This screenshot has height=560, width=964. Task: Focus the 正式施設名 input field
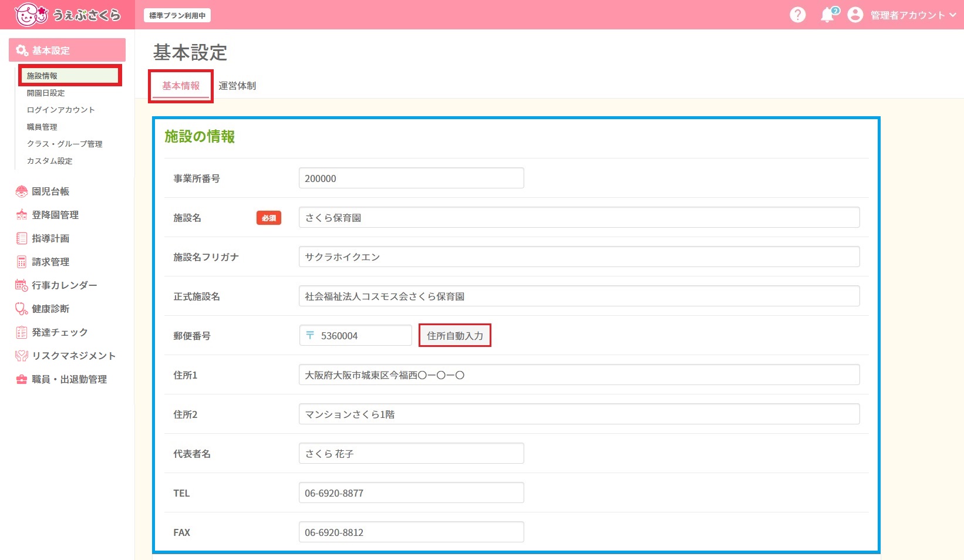[x=579, y=296]
